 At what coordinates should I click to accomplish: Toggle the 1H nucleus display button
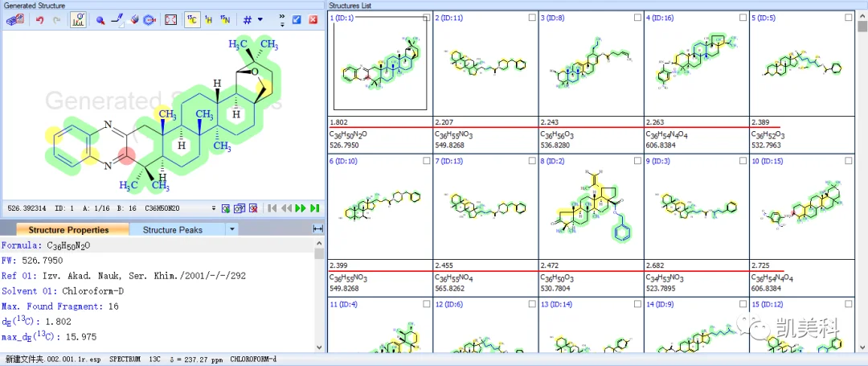pos(209,20)
